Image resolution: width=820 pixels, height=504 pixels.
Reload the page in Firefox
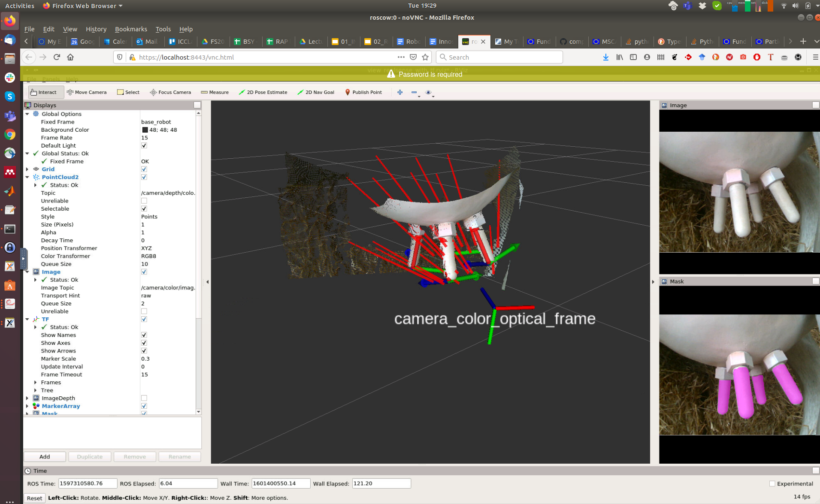[x=57, y=57]
